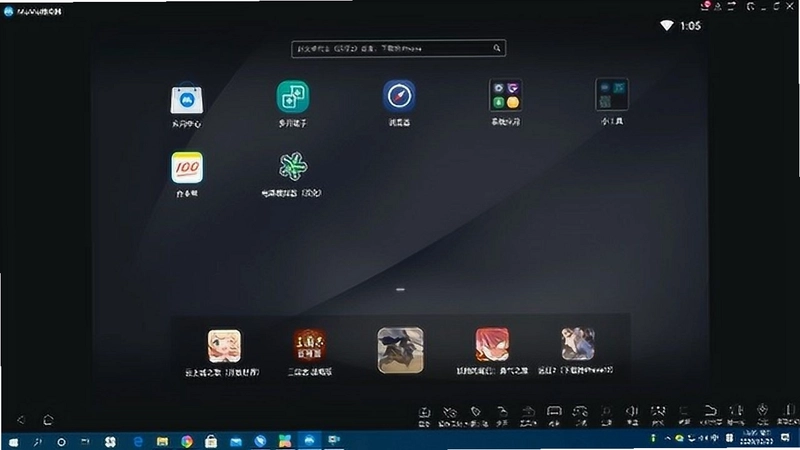
Task: Open the Windows Start menu
Action: [x=13, y=441]
